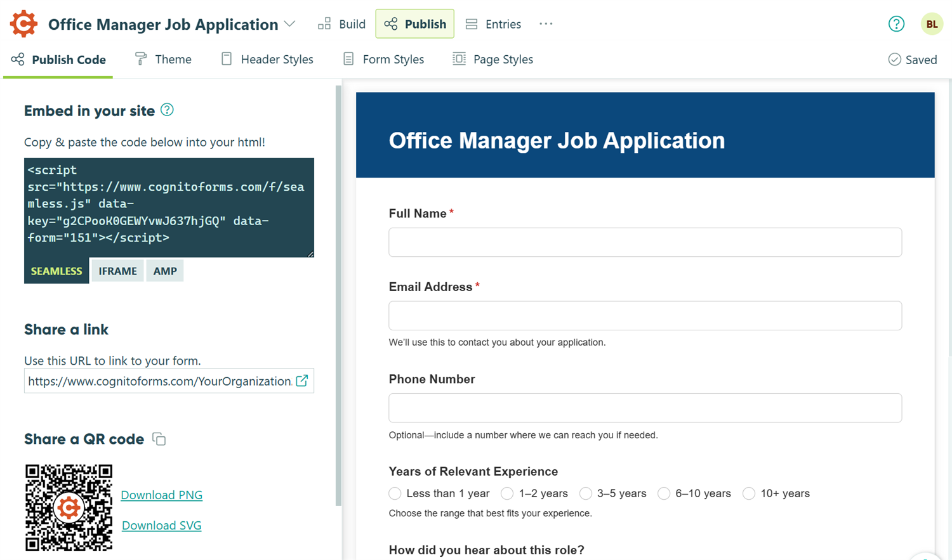Click the Theme paint roller icon

pyautogui.click(x=141, y=59)
